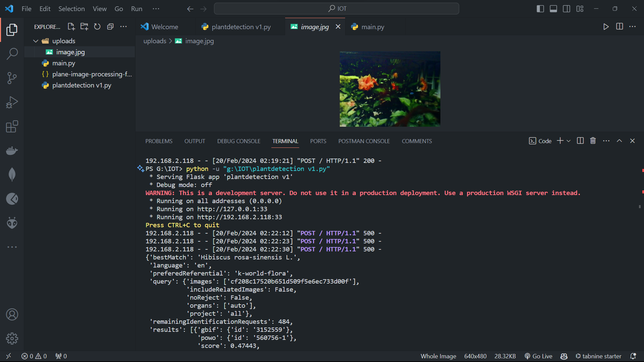
Task: Split the terminal panel
Action: 580,141
